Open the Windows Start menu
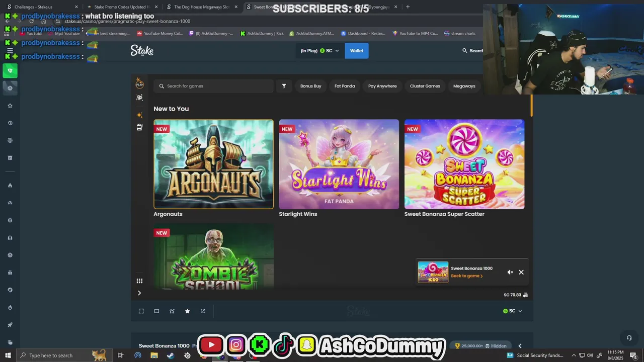Viewport: 644px width, 362px height. (8, 355)
